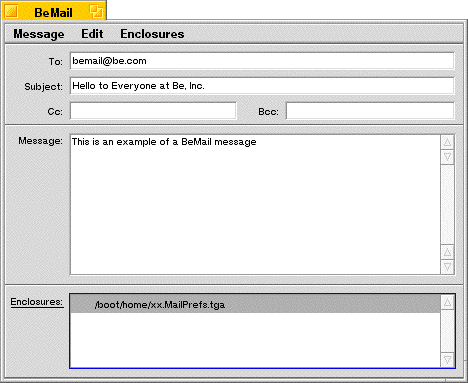Click the lower up arrow of Message scrollbar
468x383 pixels.
447,252
